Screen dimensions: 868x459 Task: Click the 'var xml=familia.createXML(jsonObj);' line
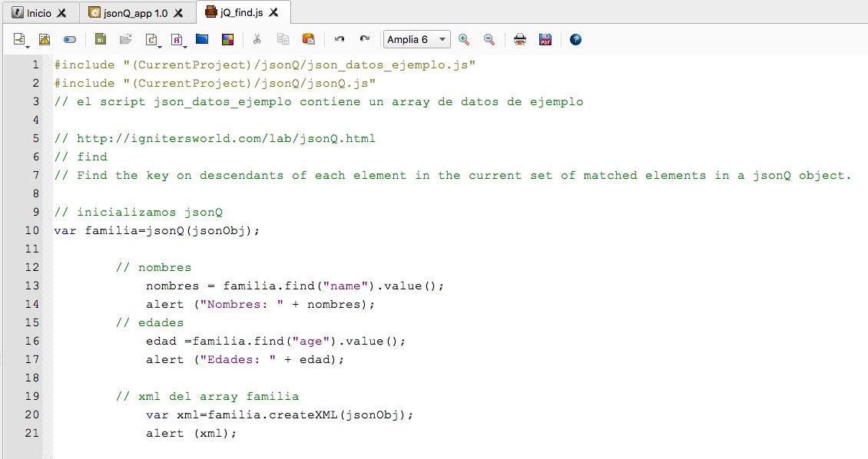click(x=280, y=414)
